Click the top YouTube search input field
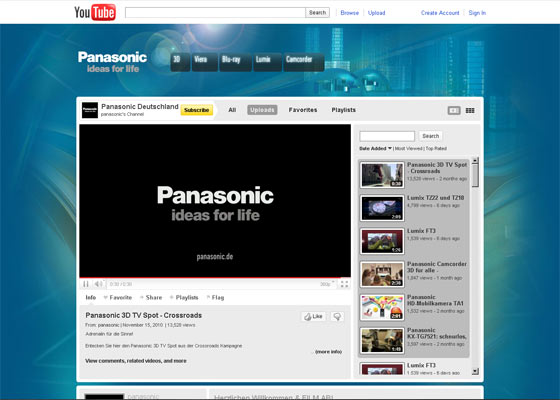This screenshot has width=560, height=400. (215, 12)
